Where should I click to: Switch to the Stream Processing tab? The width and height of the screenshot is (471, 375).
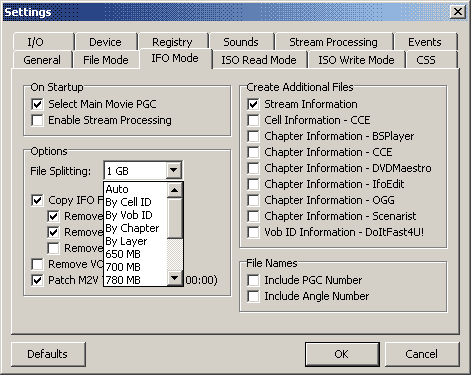coord(333,42)
